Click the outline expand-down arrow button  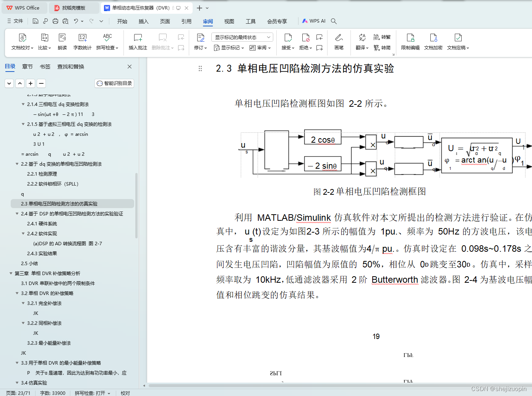pyautogui.click(x=10, y=83)
